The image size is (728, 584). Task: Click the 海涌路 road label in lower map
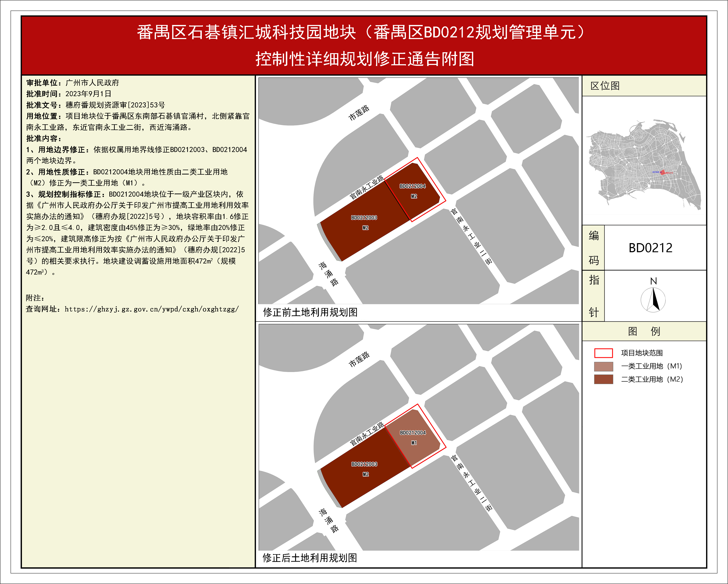coord(328,520)
